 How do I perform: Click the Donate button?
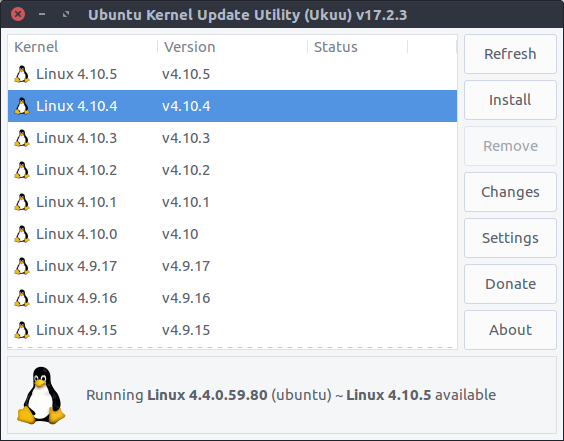(510, 284)
